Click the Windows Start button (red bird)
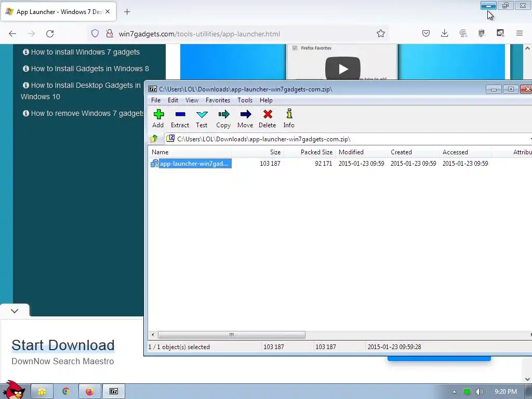Viewport: 532px width, 399px height. 14,390
